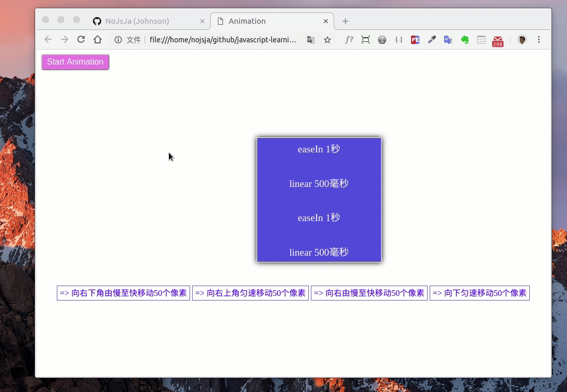Open the JSON formatter {-} extension
The image size is (567, 392).
(399, 39)
